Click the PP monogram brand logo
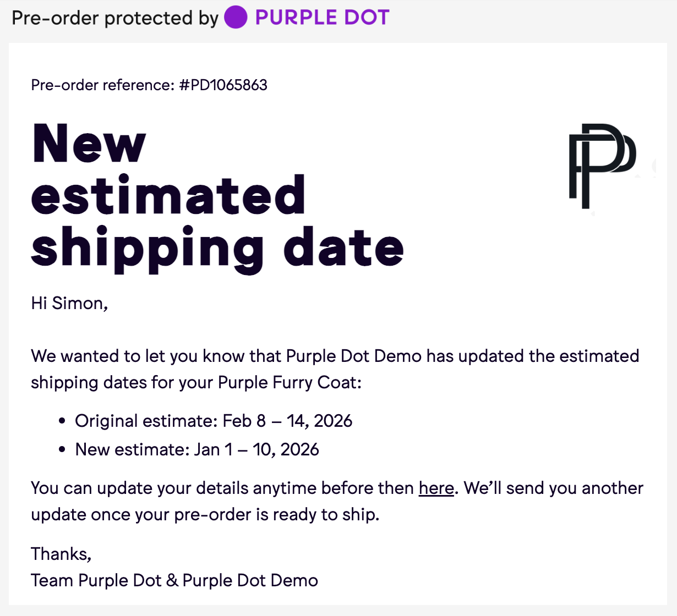This screenshot has width=677, height=616. [602, 166]
